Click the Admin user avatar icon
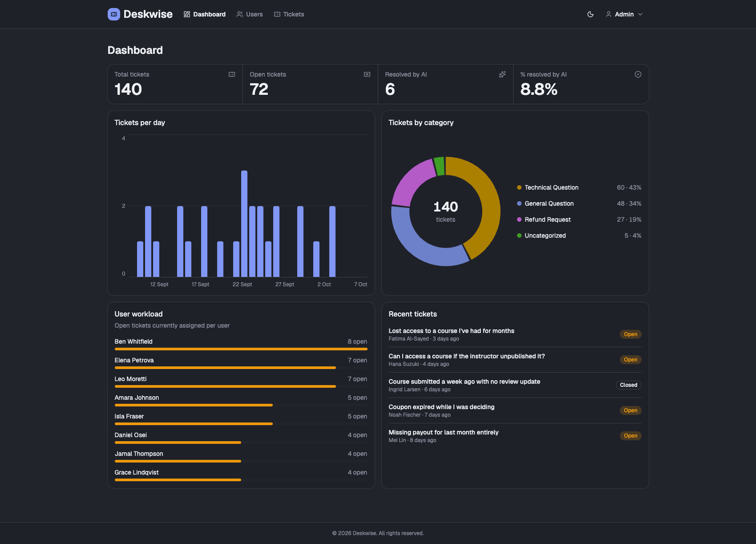The height and width of the screenshot is (544, 756). click(x=609, y=14)
